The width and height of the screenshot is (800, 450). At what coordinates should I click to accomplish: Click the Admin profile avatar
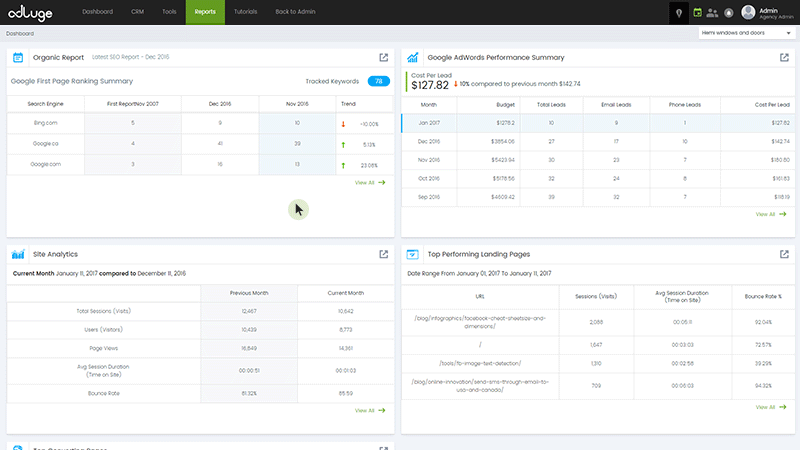(x=748, y=12)
